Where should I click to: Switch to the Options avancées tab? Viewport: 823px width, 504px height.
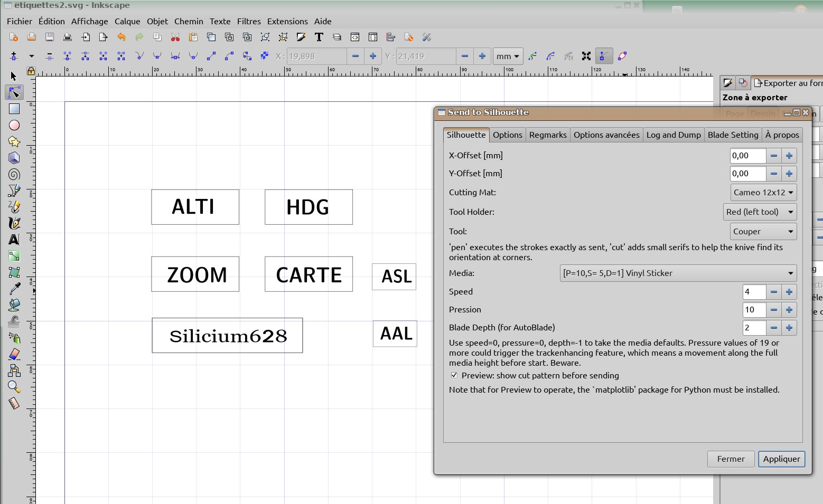click(606, 135)
